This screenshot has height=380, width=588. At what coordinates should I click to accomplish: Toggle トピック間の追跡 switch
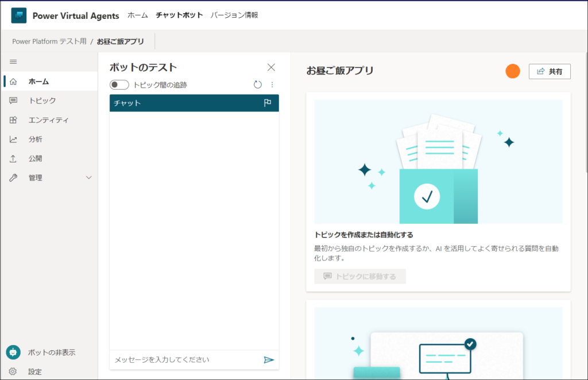[119, 85]
